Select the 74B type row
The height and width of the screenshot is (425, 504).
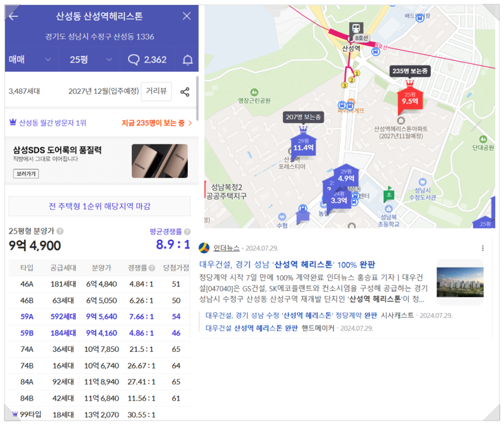coord(100,366)
